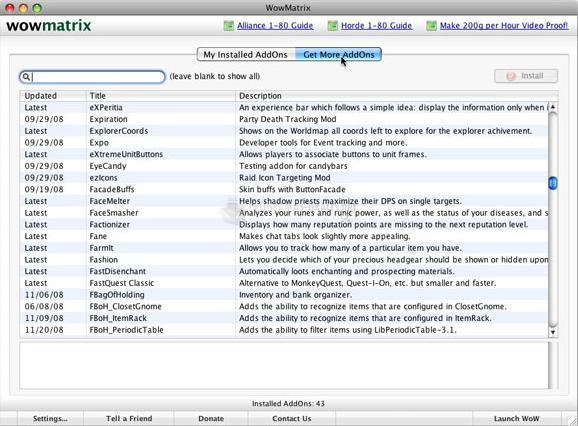
Task: Select the eXPeritia addon row
Action: (284, 108)
